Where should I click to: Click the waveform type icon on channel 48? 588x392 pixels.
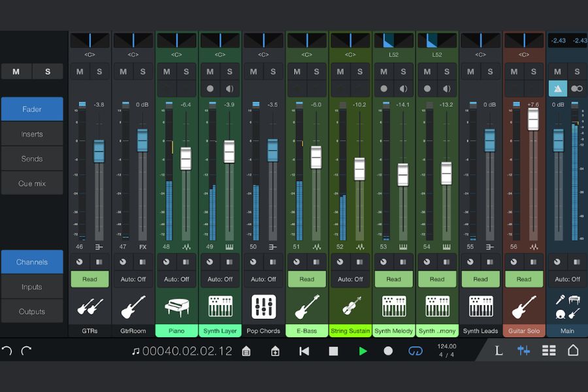(x=186, y=247)
